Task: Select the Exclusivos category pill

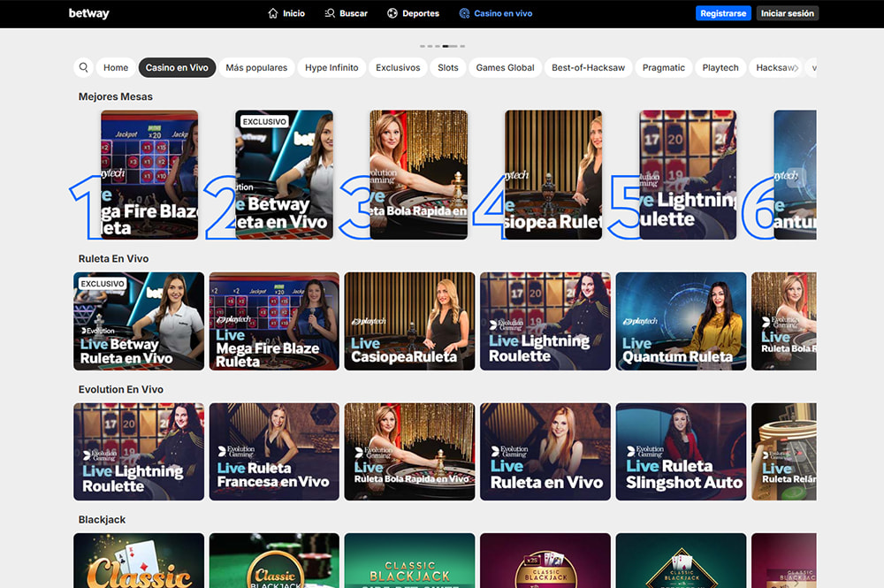Action: pyautogui.click(x=398, y=68)
